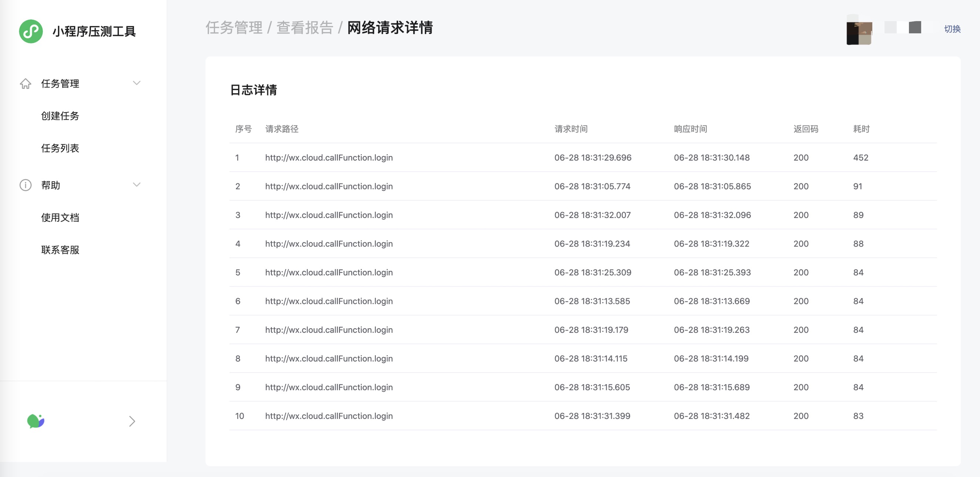Click response time 06-28 18:31:13.669

712,301
